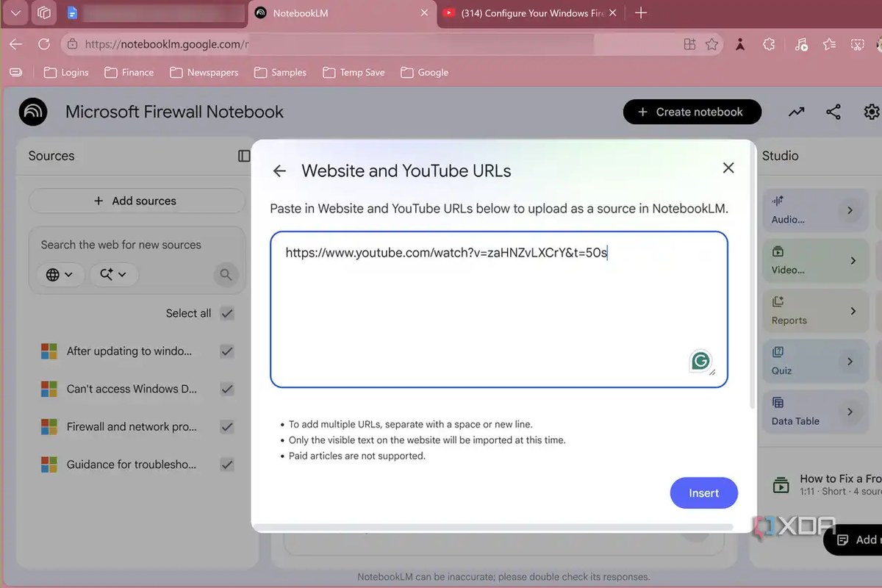This screenshot has height=588, width=882.
Task: Open 'How to Fix a Fro...' video item
Action: (x=827, y=484)
